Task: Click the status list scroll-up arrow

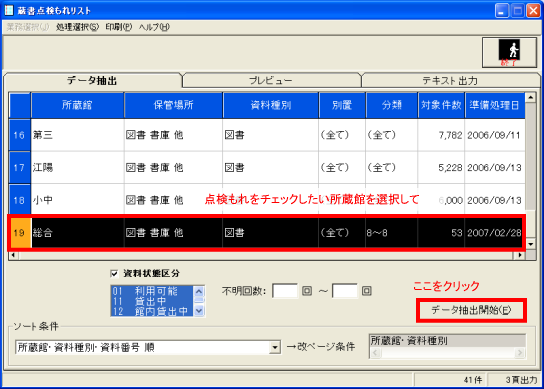Action: [199, 291]
